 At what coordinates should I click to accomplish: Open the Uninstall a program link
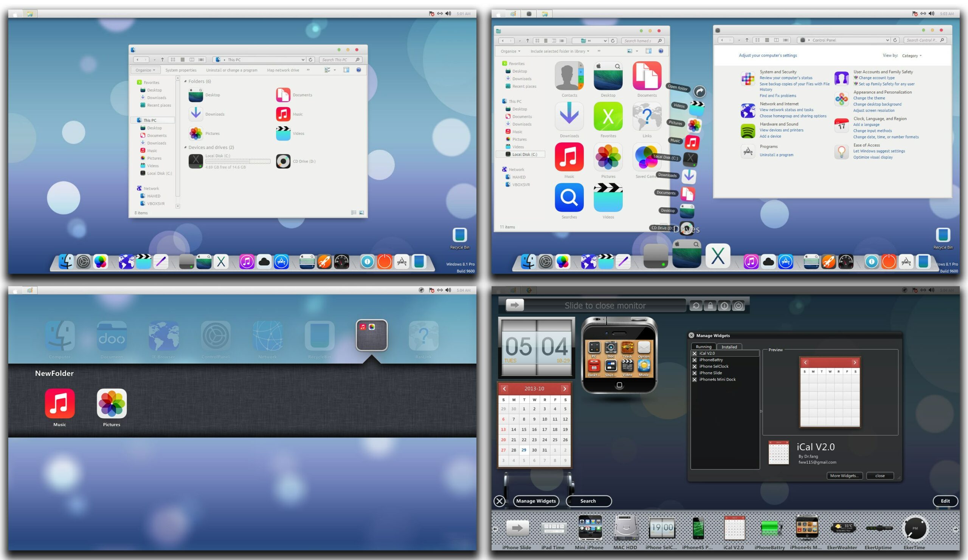click(776, 155)
